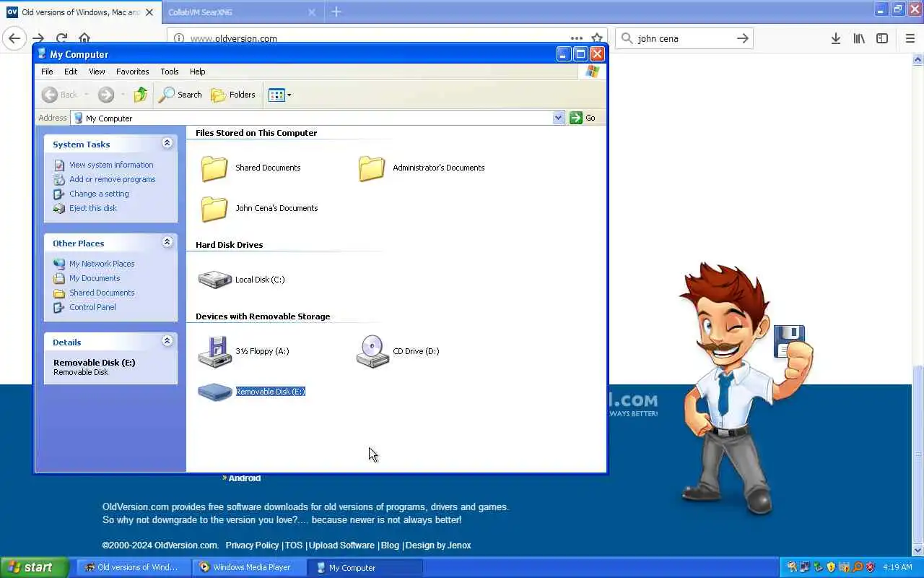Select the Local Disk (C:) drive icon
This screenshot has height=578, width=924.
[x=214, y=280]
